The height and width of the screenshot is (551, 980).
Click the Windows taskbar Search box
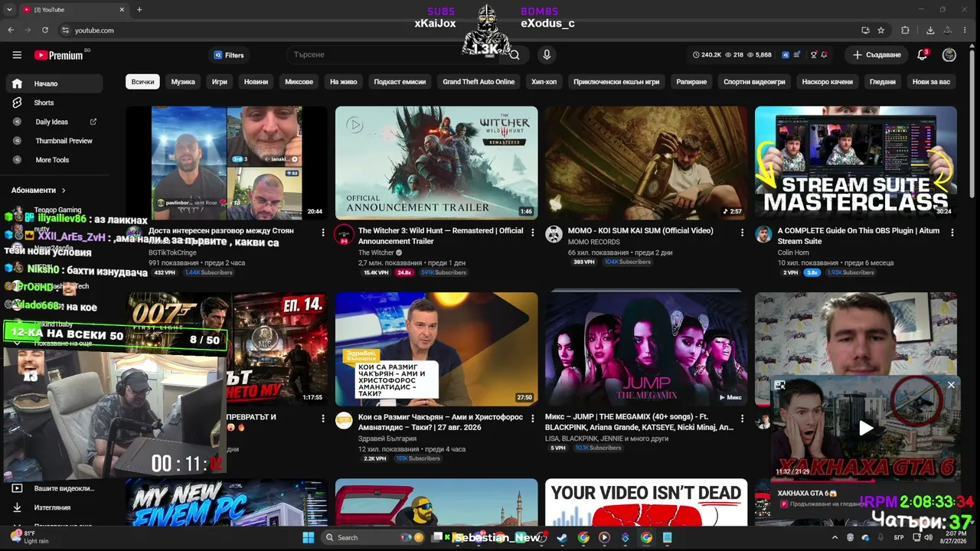pos(373,537)
